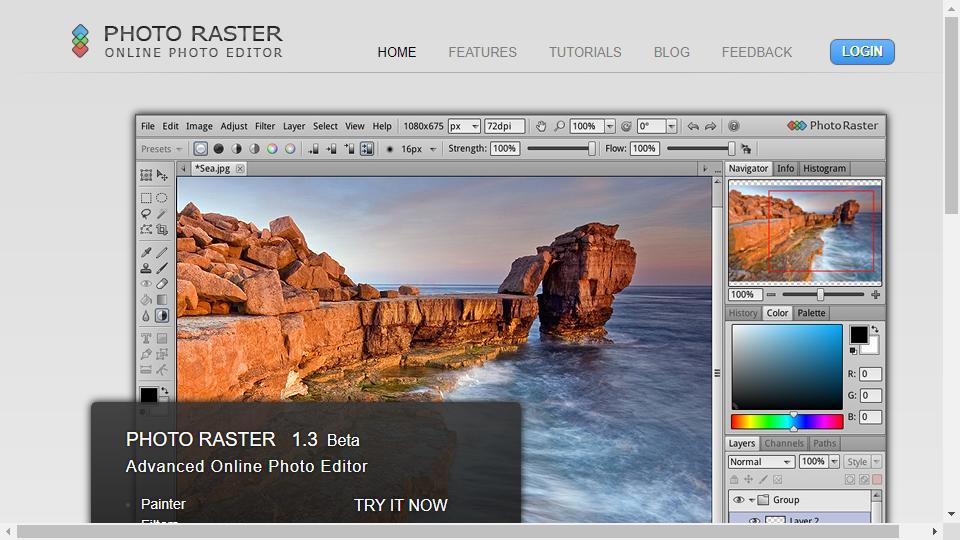Open the px units dropdown
This screenshot has width=960, height=540.
464,126
